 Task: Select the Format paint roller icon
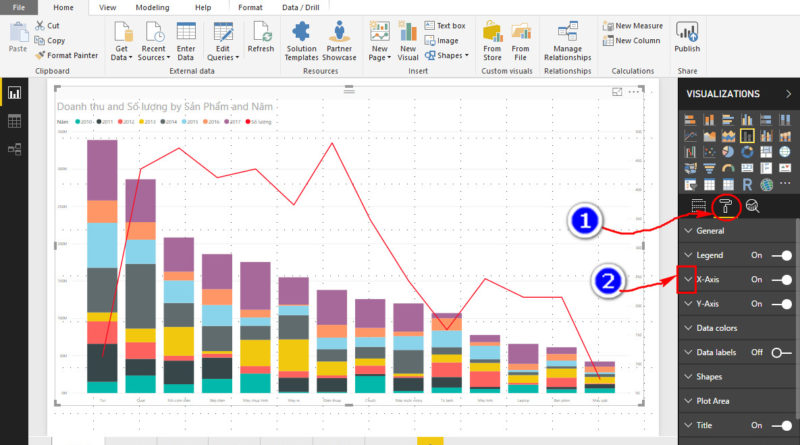(725, 206)
